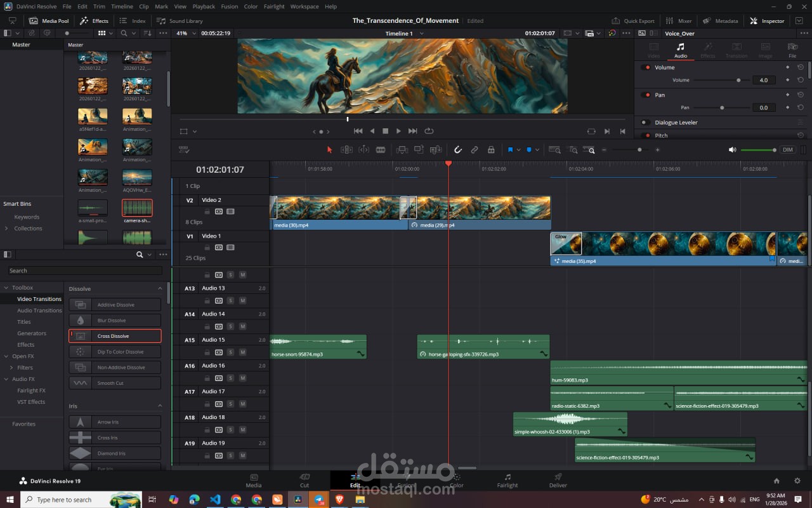Screen dimensions: 812x508
Task: Switch to the Fairlight page
Action: pyautogui.click(x=507, y=481)
